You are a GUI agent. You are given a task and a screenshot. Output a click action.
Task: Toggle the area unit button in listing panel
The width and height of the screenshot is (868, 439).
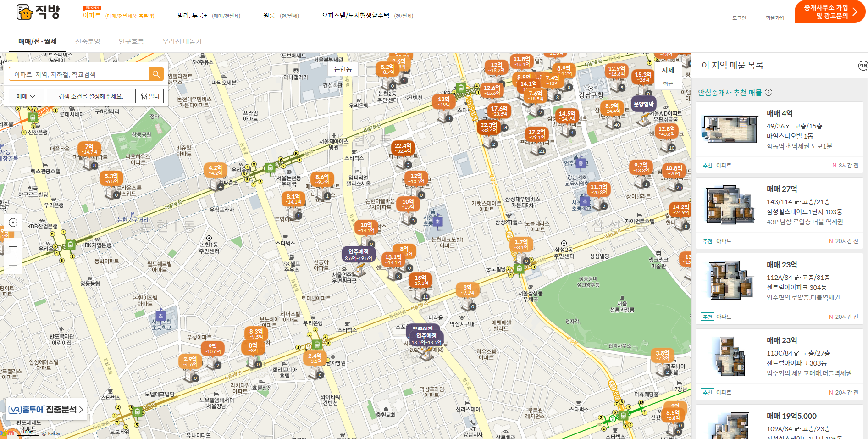coord(863,66)
